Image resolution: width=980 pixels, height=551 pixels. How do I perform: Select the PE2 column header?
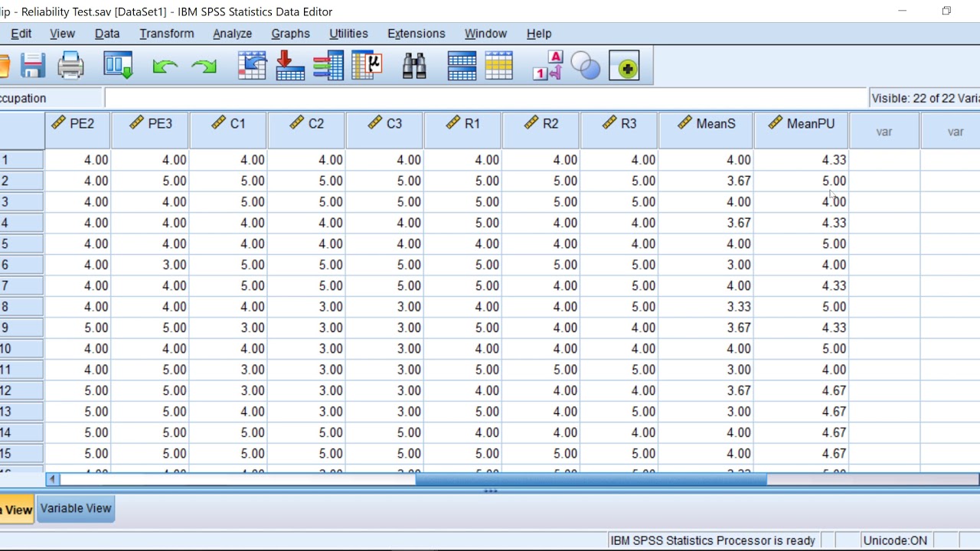[x=78, y=130]
